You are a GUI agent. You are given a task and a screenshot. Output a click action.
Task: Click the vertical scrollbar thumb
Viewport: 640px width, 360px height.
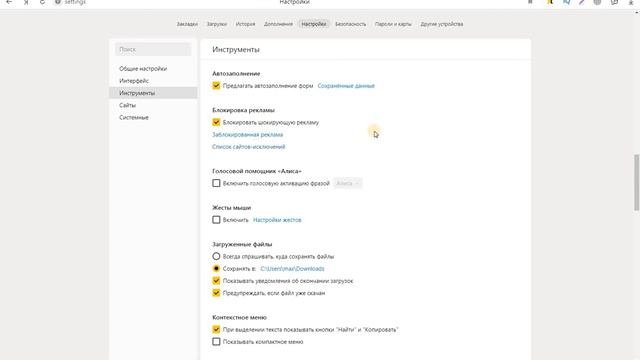(x=636, y=182)
